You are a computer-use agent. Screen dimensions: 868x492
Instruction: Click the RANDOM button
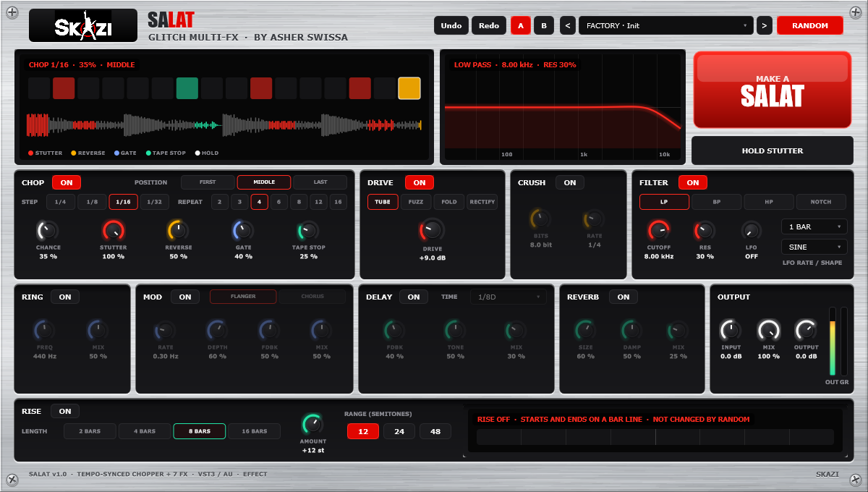(810, 25)
